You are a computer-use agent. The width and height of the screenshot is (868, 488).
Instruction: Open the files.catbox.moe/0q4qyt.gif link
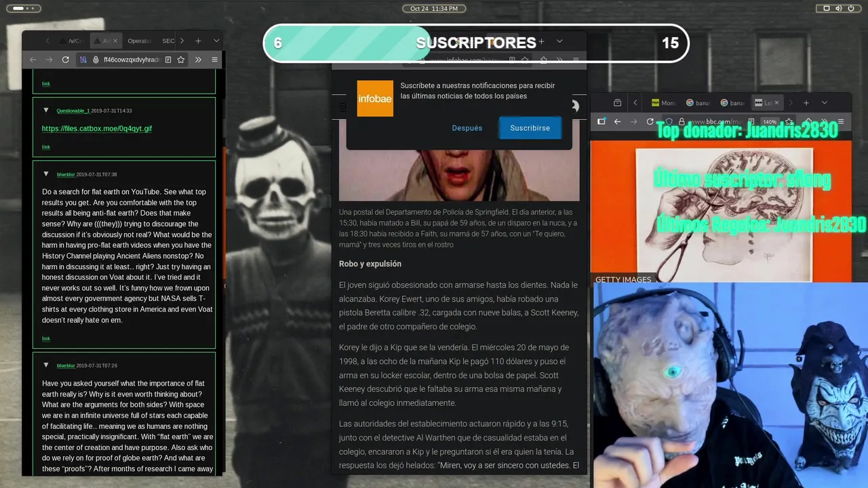click(96, 128)
